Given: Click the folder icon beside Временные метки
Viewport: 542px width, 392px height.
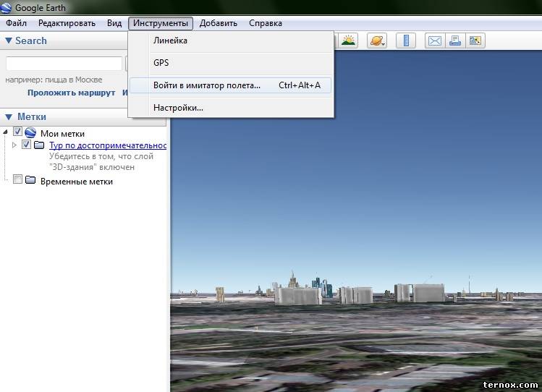Looking at the screenshot, I should 30,181.
